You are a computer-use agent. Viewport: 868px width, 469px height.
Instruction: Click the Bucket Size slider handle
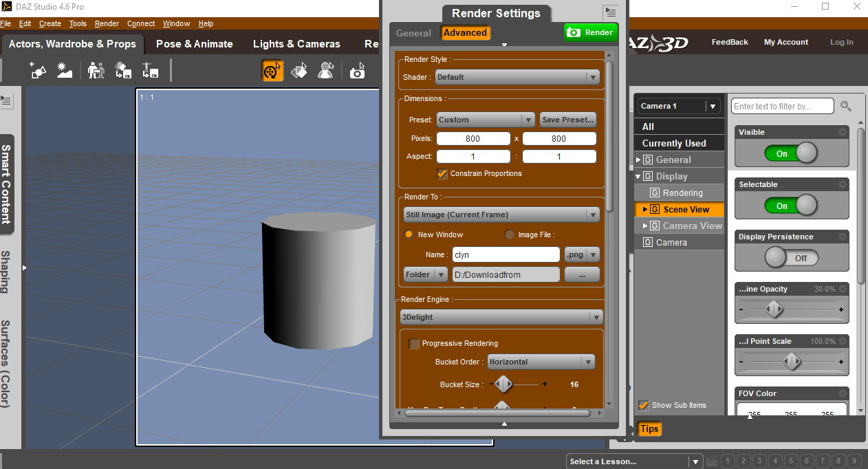point(503,384)
